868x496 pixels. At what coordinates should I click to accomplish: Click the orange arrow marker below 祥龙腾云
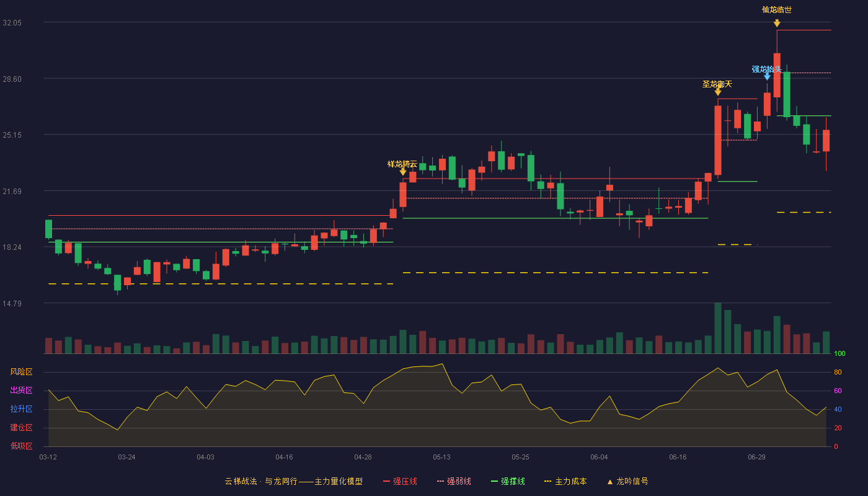pos(403,172)
